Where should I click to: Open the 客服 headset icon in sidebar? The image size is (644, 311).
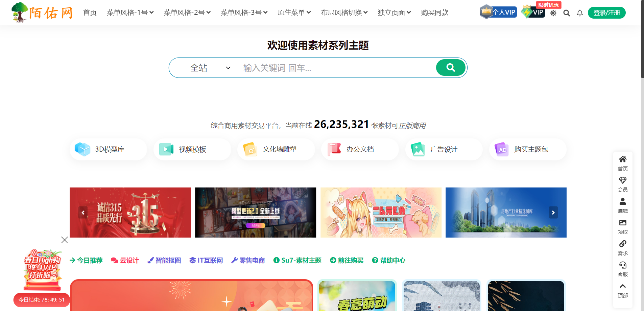(622, 265)
